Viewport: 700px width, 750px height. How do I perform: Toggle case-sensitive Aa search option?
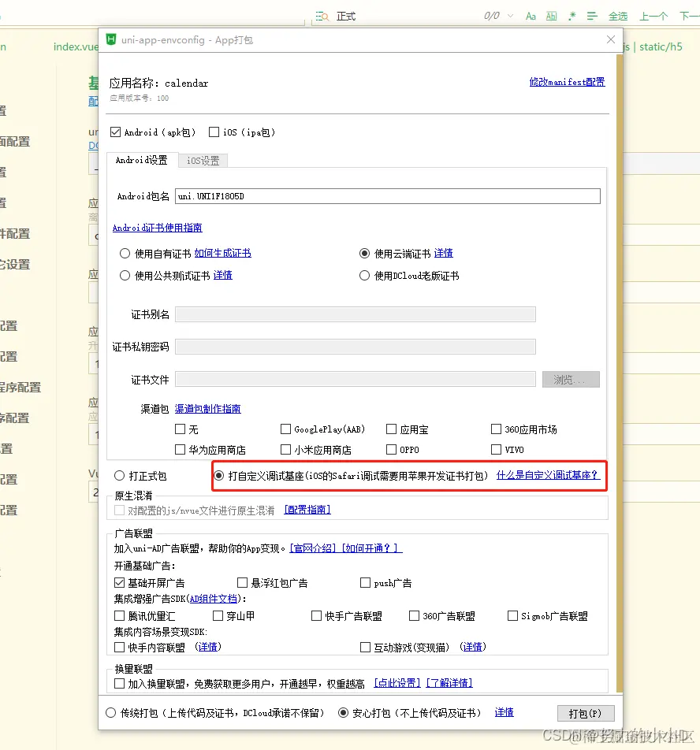531,17
